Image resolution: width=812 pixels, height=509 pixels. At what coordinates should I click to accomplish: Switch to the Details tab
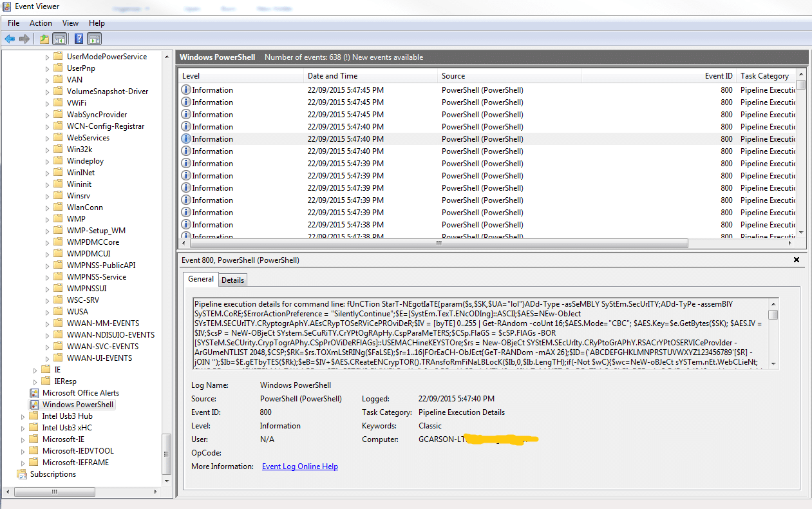pos(232,280)
